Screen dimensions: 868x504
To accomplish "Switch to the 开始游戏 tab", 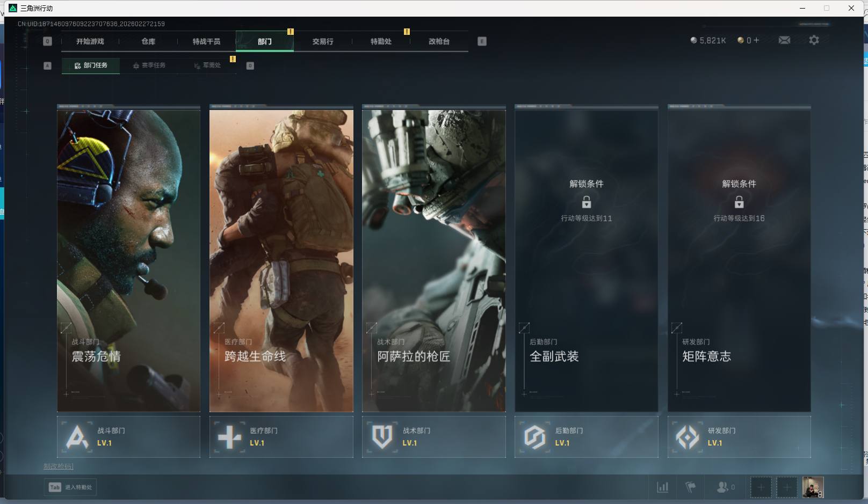I will 90,41.
